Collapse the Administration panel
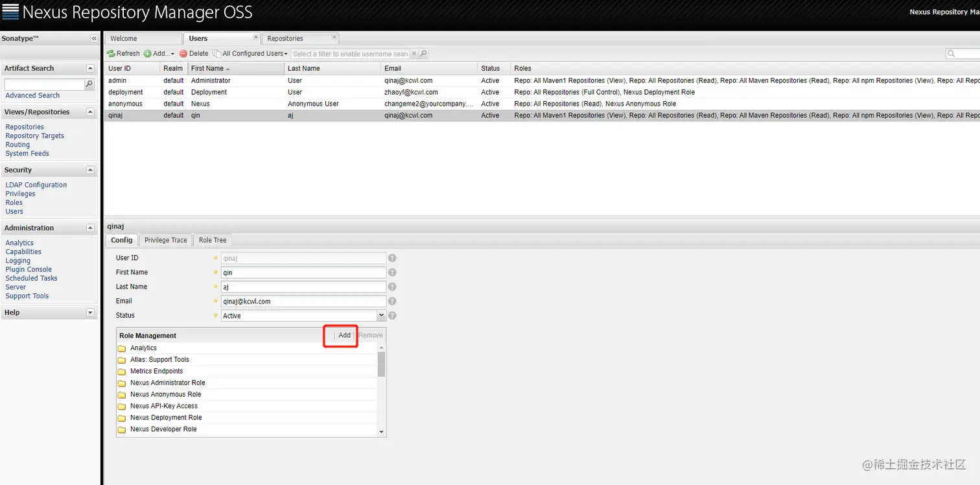Screen dimensions: 980x485 [x=90, y=228]
